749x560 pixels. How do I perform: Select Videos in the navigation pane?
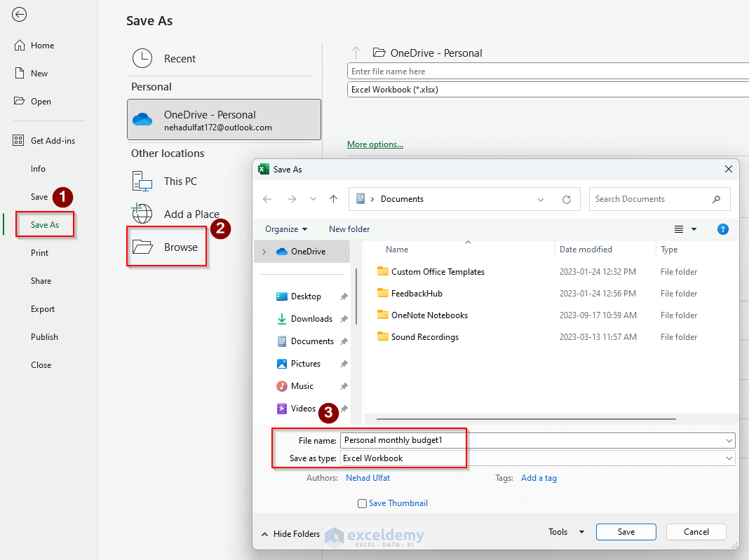tap(303, 409)
